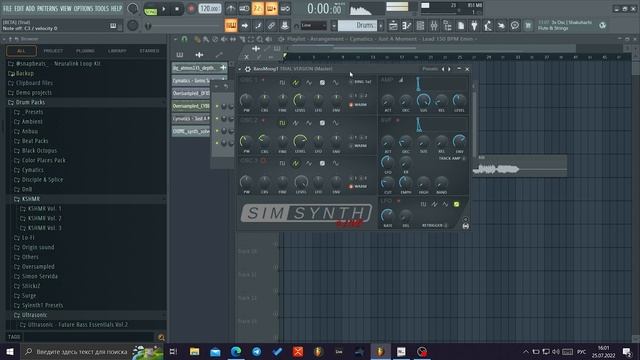Click the tempo tapper icon

488,26
